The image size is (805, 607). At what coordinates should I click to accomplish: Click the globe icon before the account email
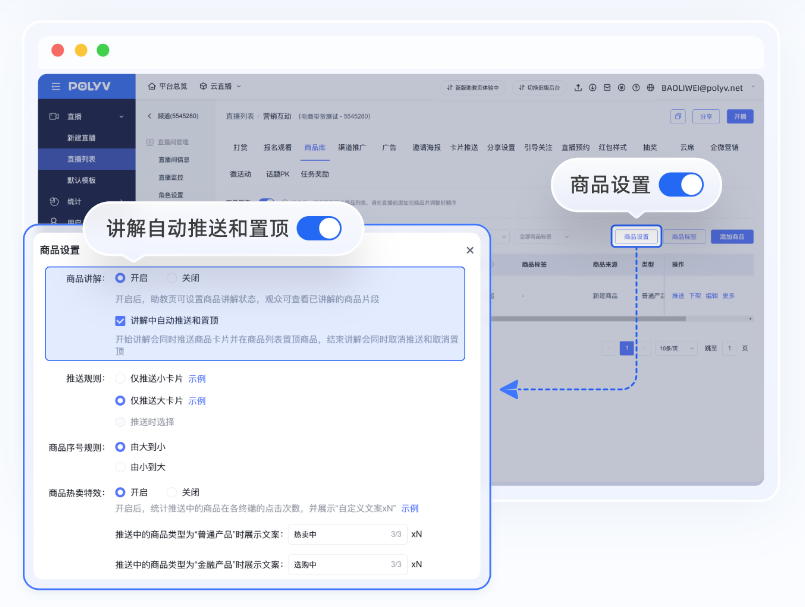[x=651, y=87]
